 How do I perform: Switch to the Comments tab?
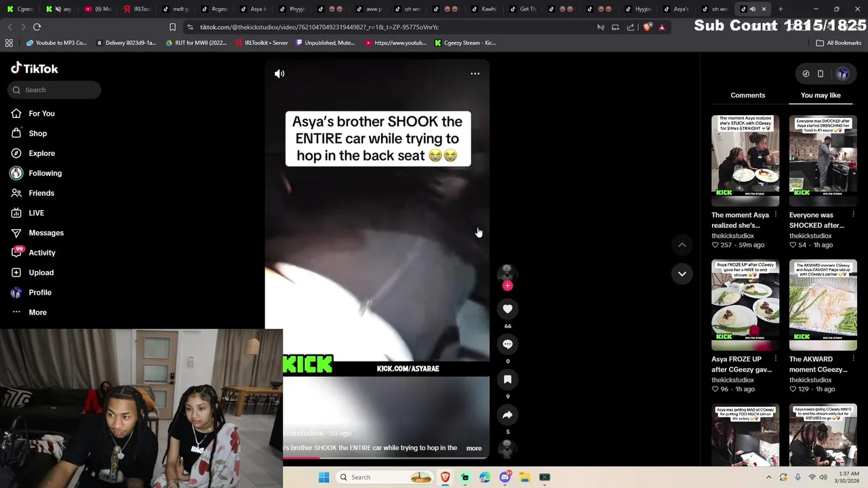(747, 95)
